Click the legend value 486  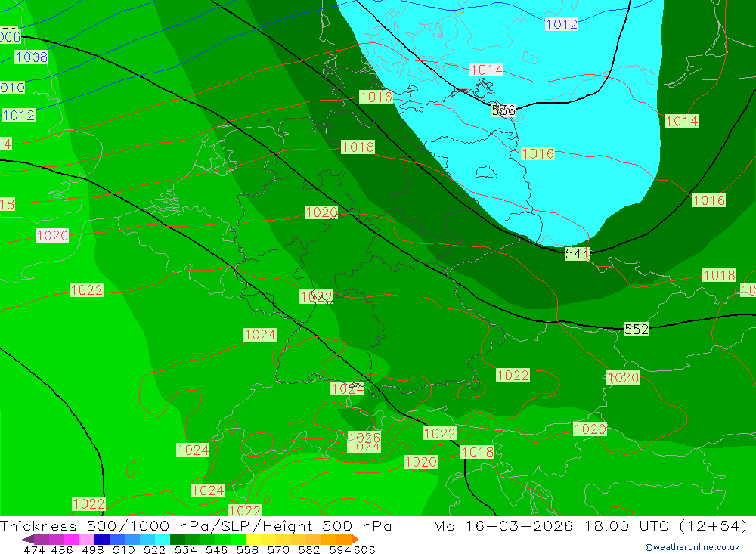click(x=62, y=549)
